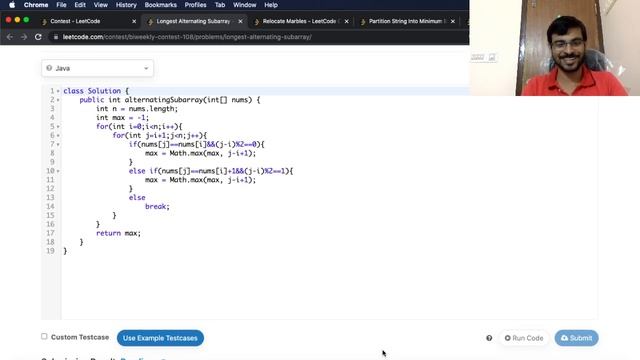Run the code with Run Code
640x360 pixels.
524,338
